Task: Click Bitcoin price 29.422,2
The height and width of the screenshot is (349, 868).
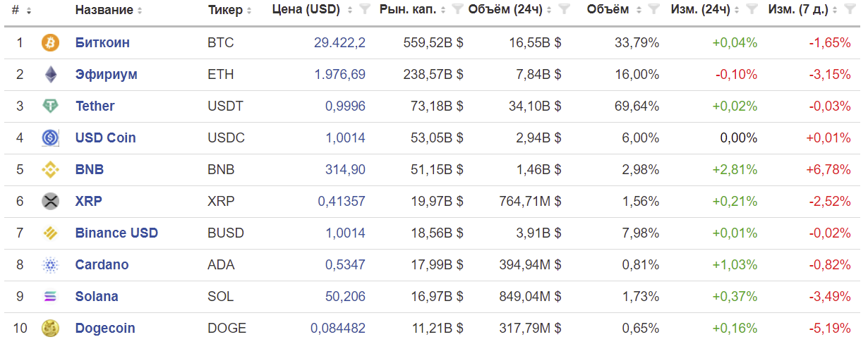Action: pyautogui.click(x=339, y=43)
